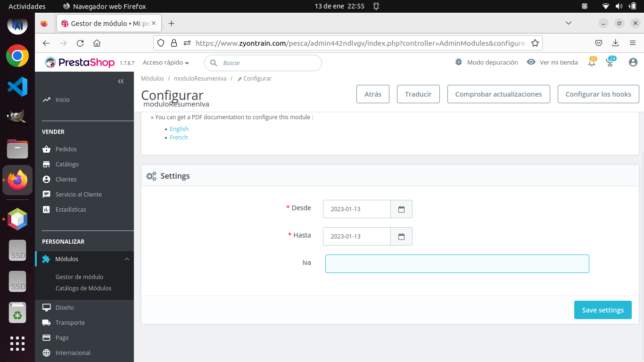Open calendar picker for Desde date
Image resolution: width=644 pixels, height=362 pixels.
[401, 209]
